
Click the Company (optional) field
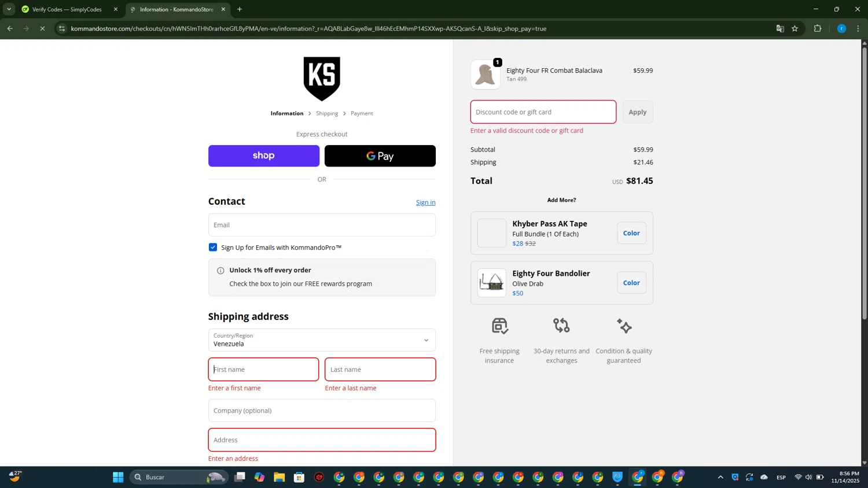[x=322, y=411]
